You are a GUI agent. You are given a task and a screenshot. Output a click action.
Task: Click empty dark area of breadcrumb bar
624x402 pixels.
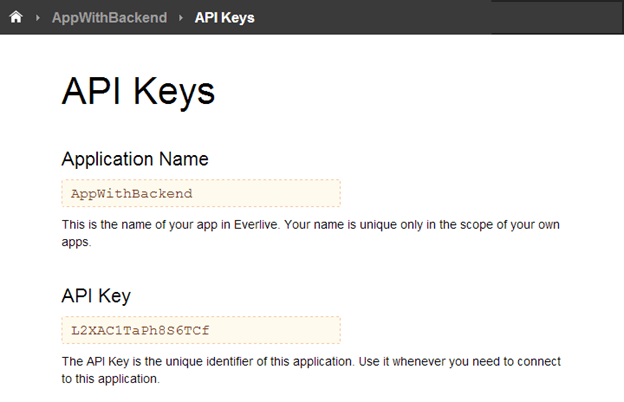pyautogui.click(x=440, y=18)
